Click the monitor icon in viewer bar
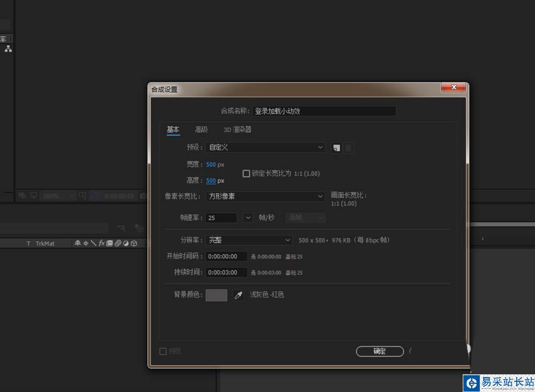Viewport: 535px width, 392px height. (x=33, y=196)
